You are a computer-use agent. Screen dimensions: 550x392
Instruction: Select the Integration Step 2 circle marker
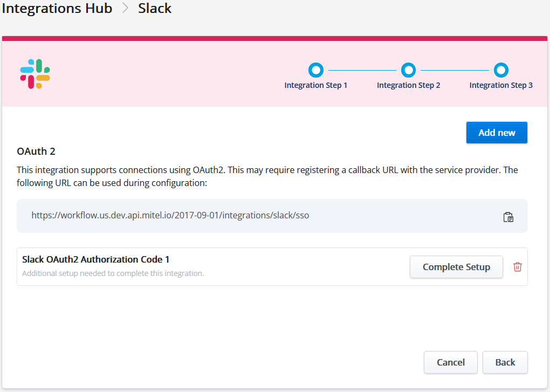(408, 70)
